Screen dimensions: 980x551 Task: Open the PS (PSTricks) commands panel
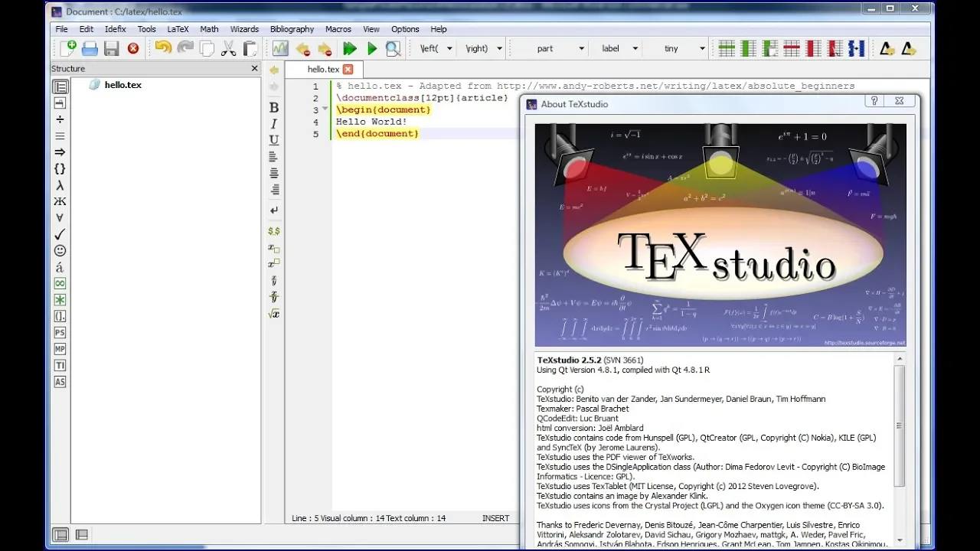[x=60, y=332]
